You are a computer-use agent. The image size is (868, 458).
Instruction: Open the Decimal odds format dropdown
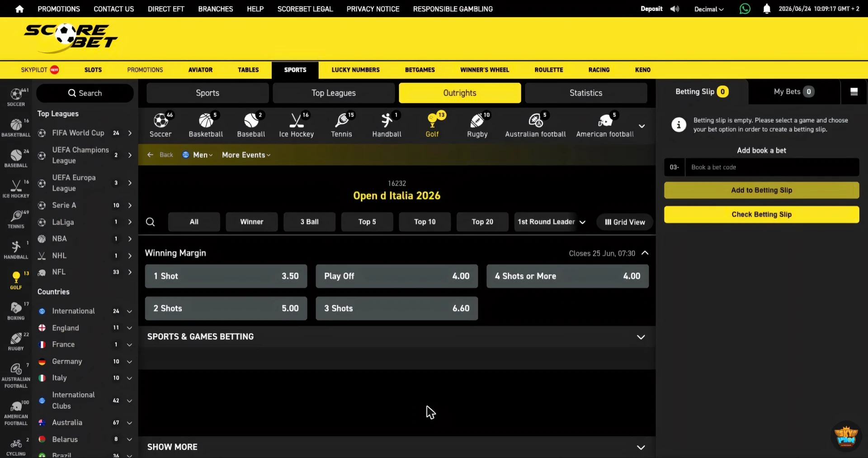pos(709,9)
